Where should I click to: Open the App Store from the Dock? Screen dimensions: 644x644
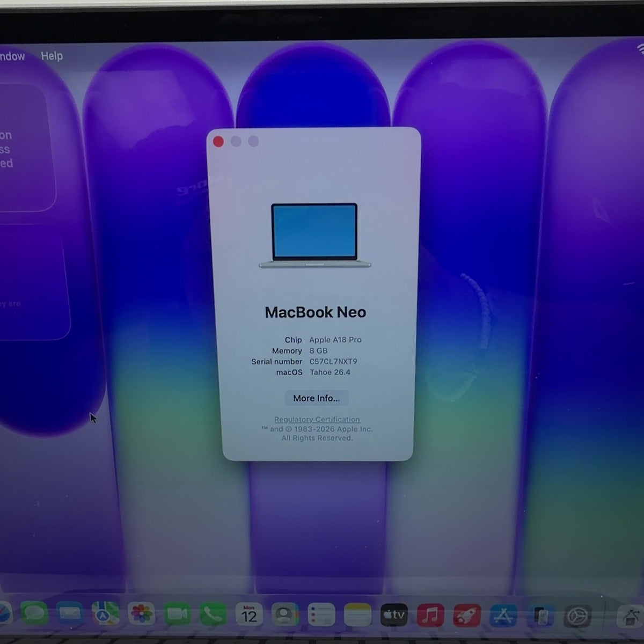(x=503, y=616)
